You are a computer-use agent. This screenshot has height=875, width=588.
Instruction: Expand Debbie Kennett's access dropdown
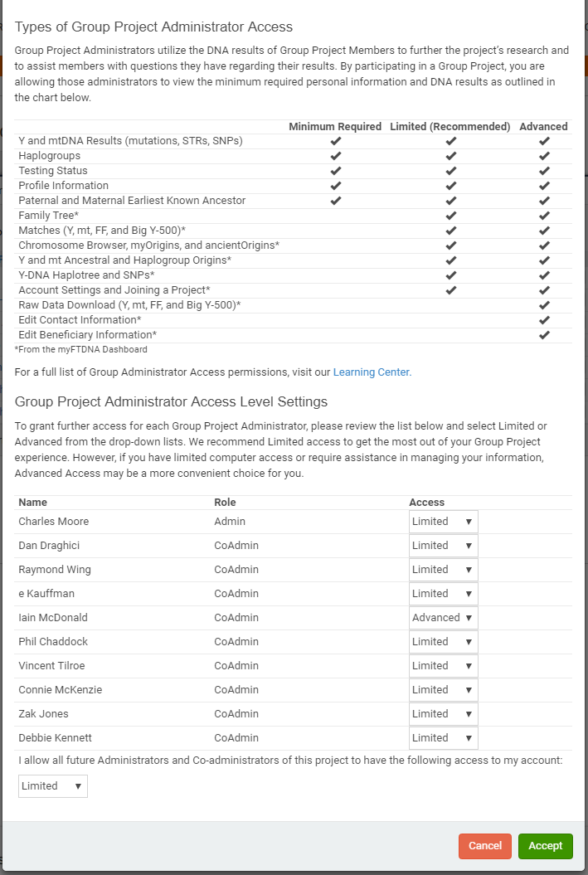(443, 738)
